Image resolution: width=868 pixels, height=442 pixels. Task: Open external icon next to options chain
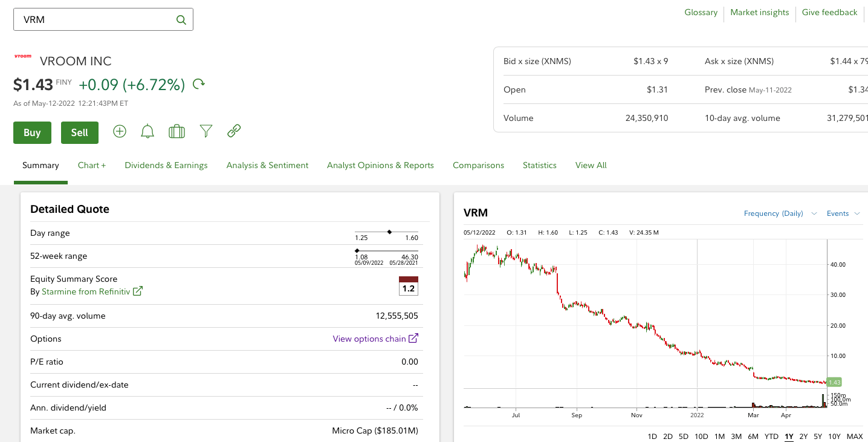(x=413, y=339)
